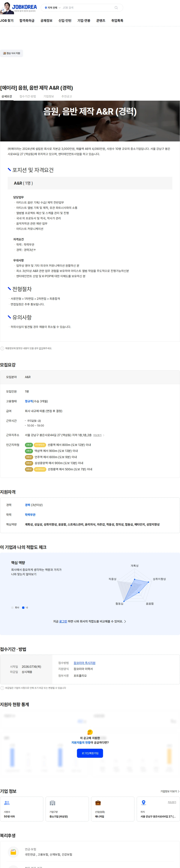Select the 매니저업 industry text
Image resolution: width=180 pixels, height=868 pixels.
[x=100, y=817]
